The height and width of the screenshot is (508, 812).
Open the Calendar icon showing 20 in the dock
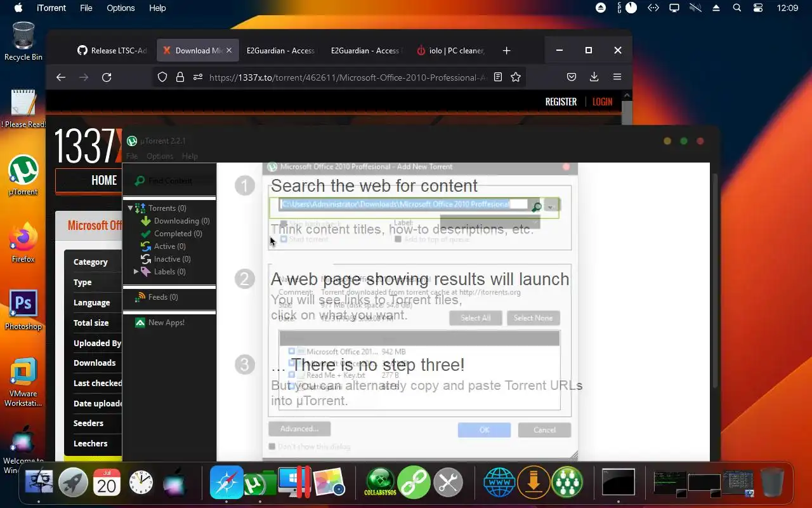(107, 483)
